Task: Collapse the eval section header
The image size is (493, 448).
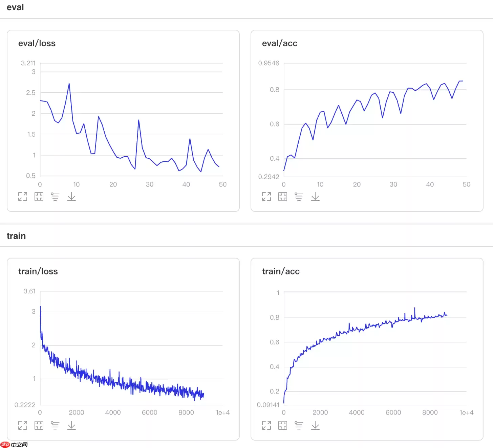Action: 15,7
